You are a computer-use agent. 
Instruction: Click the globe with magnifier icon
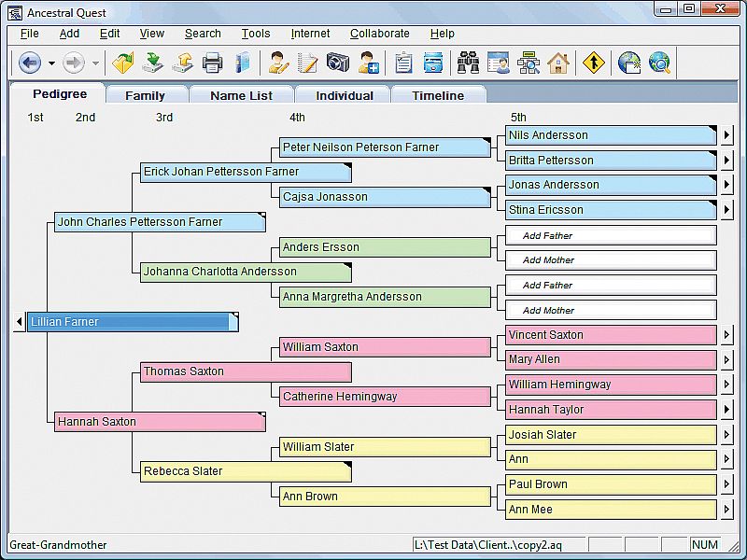pyautogui.click(x=660, y=63)
